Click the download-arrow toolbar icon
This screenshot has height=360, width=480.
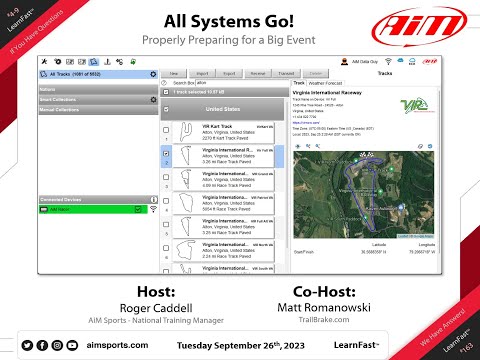pos(107,61)
